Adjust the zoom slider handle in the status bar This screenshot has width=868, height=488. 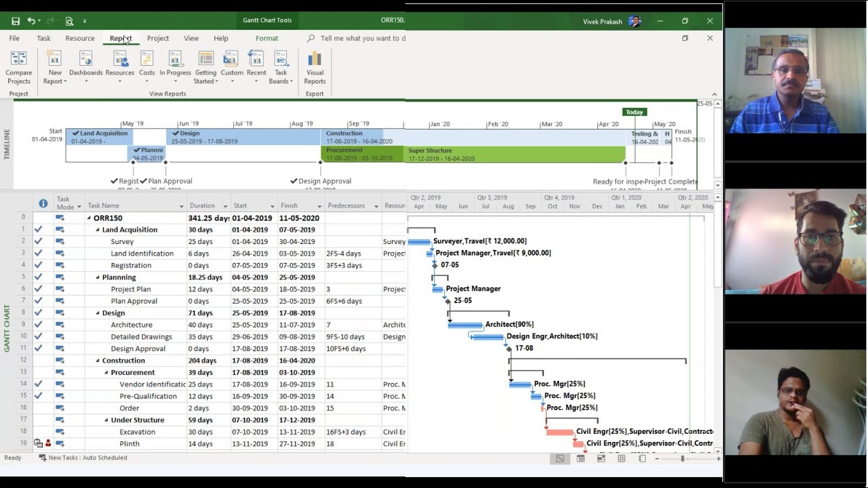[x=682, y=459]
